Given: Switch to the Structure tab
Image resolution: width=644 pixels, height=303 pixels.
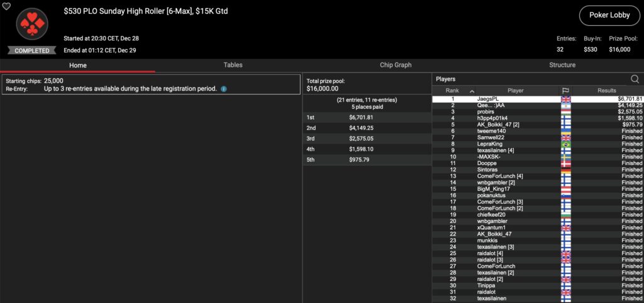Looking at the screenshot, I should pos(562,65).
